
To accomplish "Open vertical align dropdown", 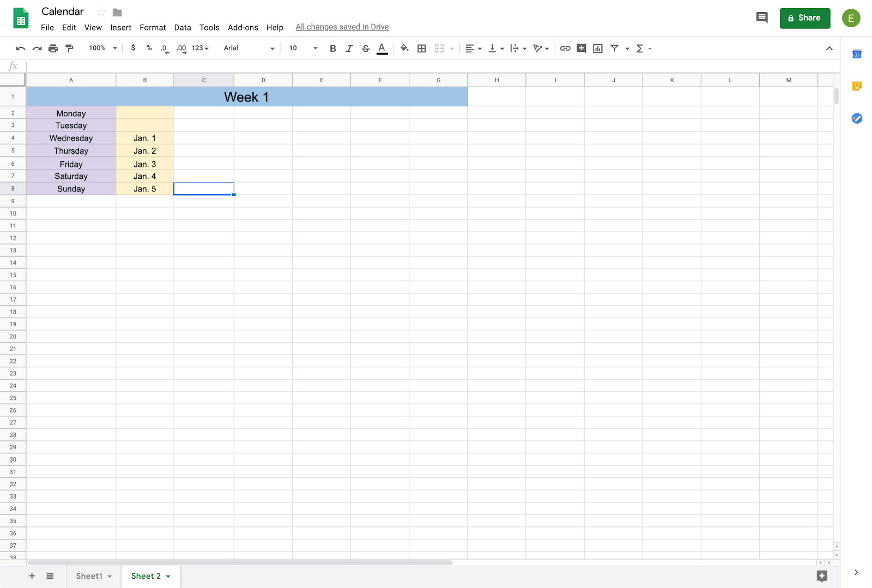I will coord(496,49).
